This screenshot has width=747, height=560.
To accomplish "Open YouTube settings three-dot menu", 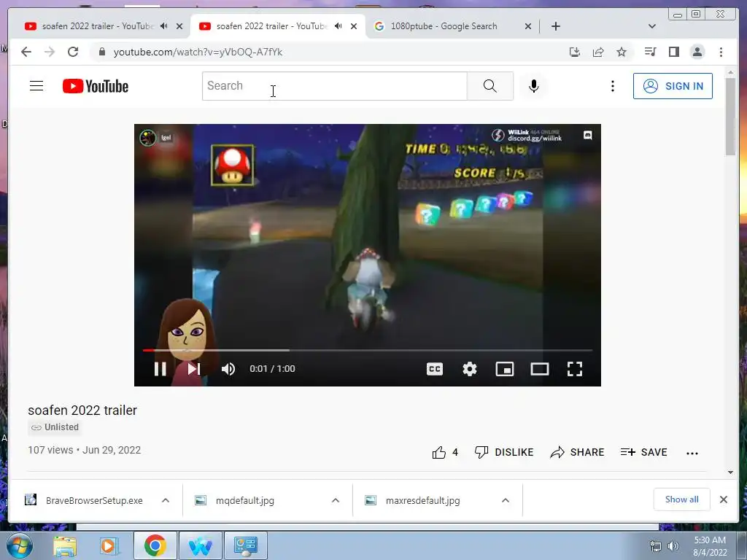I will coord(613,86).
